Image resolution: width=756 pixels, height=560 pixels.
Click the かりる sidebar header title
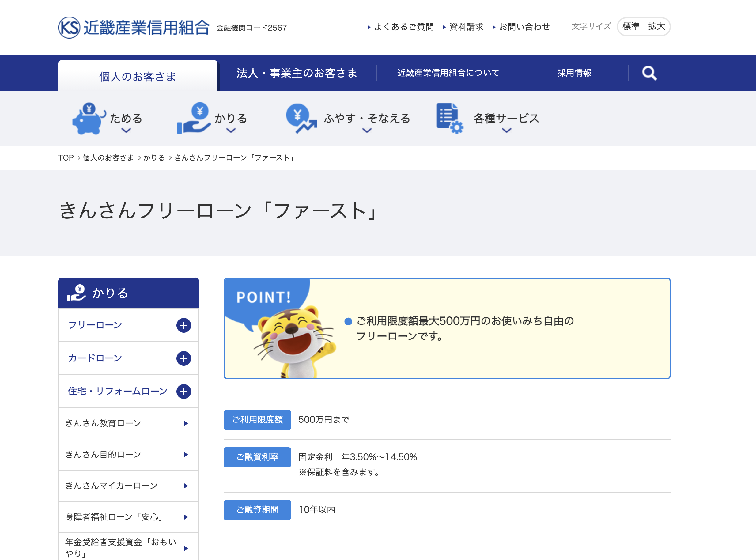click(110, 293)
